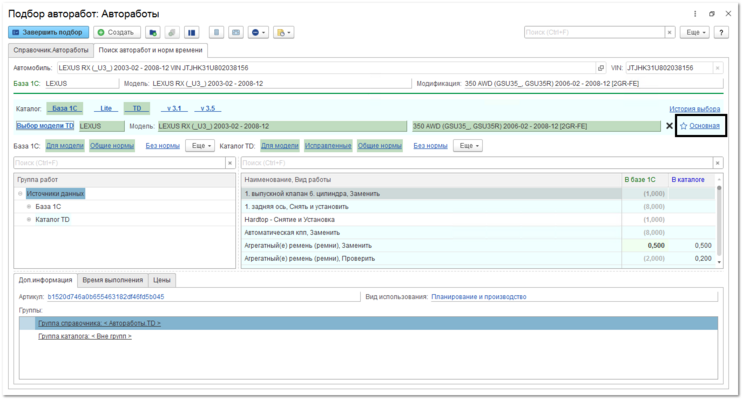Click the left group search field
Image resolution: width=743 pixels, height=400 pixels.
119,163
